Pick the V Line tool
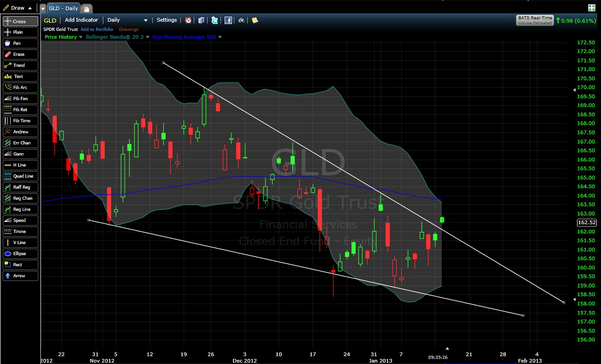The width and height of the screenshot is (601, 364). (20, 243)
